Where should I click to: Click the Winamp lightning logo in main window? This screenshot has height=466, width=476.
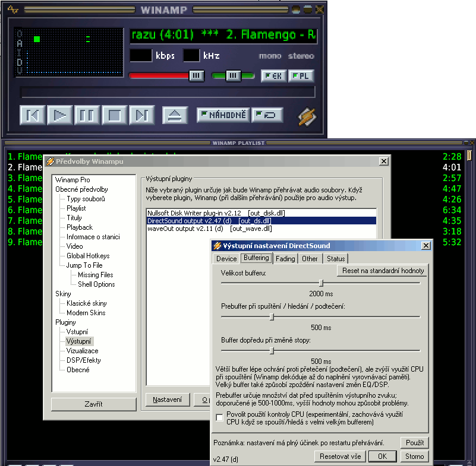coord(307,116)
